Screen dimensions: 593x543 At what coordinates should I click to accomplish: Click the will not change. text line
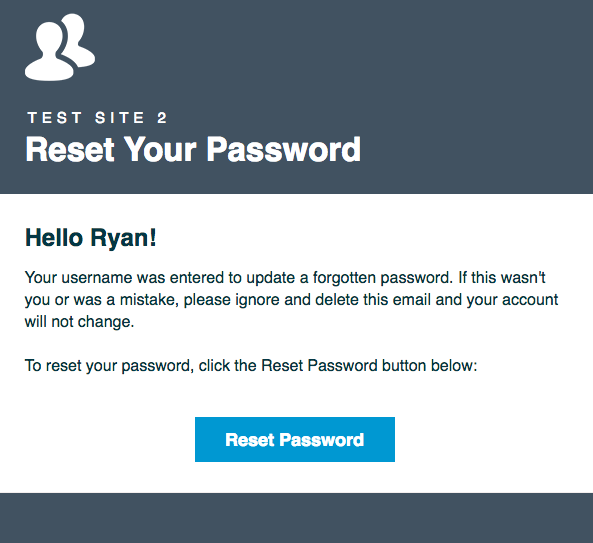click(x=79, y=322)
